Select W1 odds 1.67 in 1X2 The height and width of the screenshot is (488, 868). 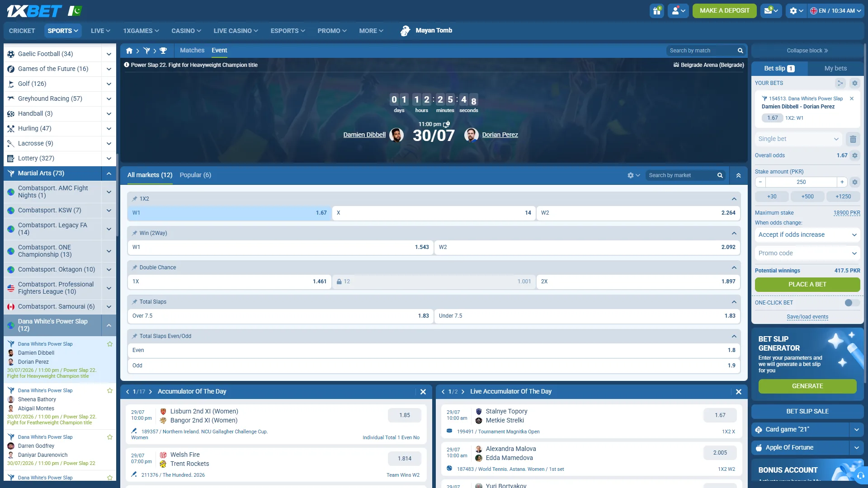coord(230,213)
